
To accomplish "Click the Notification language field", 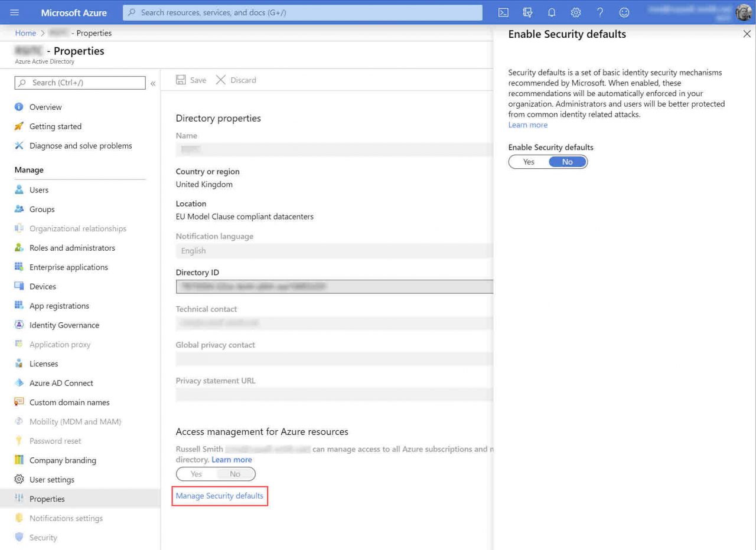I will tap(334, 251).
